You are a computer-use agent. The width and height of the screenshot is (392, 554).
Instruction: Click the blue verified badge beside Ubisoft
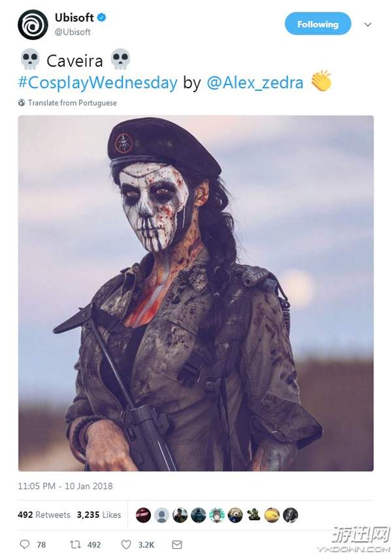click(102, 17)
